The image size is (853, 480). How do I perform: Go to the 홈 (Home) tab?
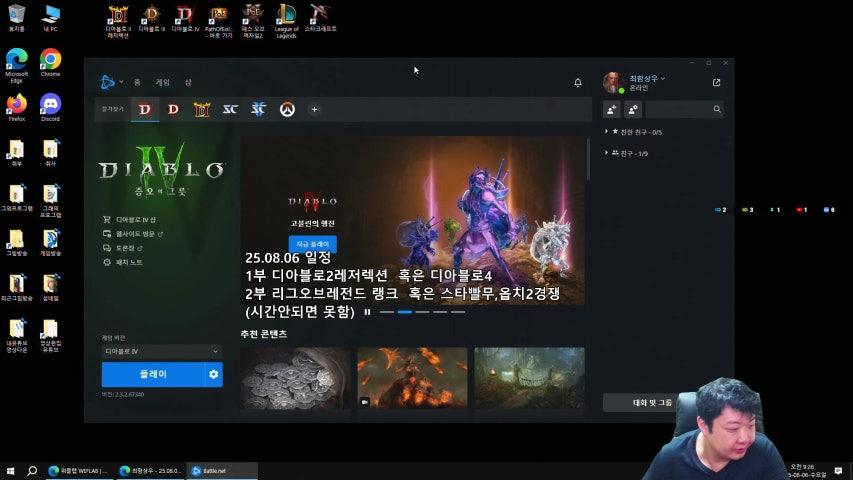137,82
